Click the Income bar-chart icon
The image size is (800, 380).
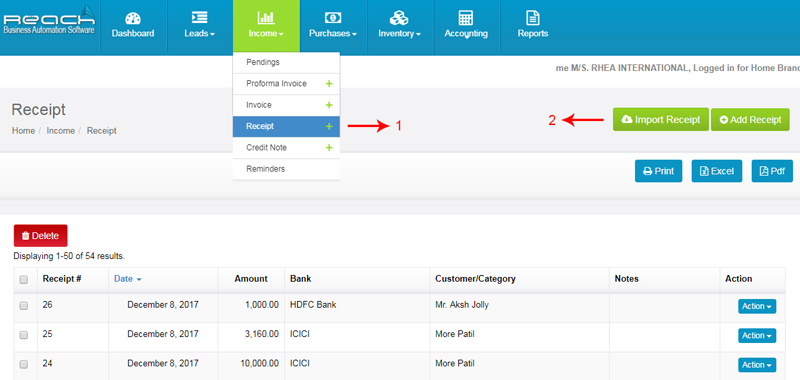coord(266,18)
